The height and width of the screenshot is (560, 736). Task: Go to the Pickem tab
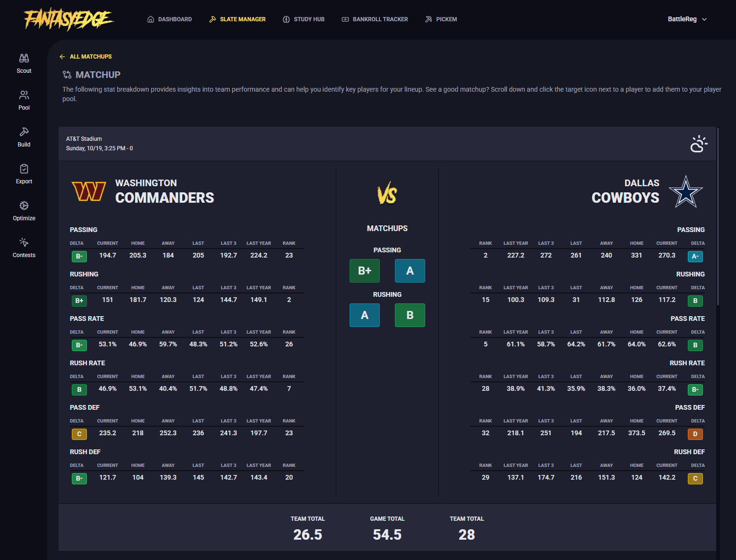(x=441, y=19)
